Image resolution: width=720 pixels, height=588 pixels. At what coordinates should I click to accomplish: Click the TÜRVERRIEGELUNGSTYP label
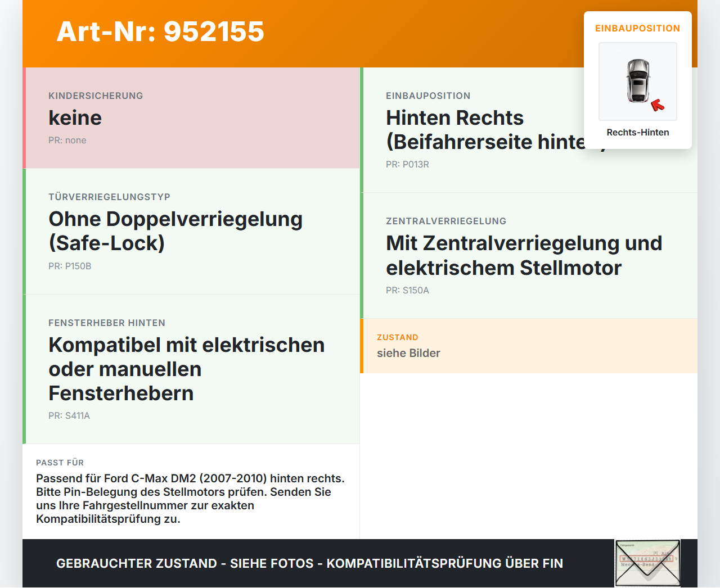click(109, 197)
